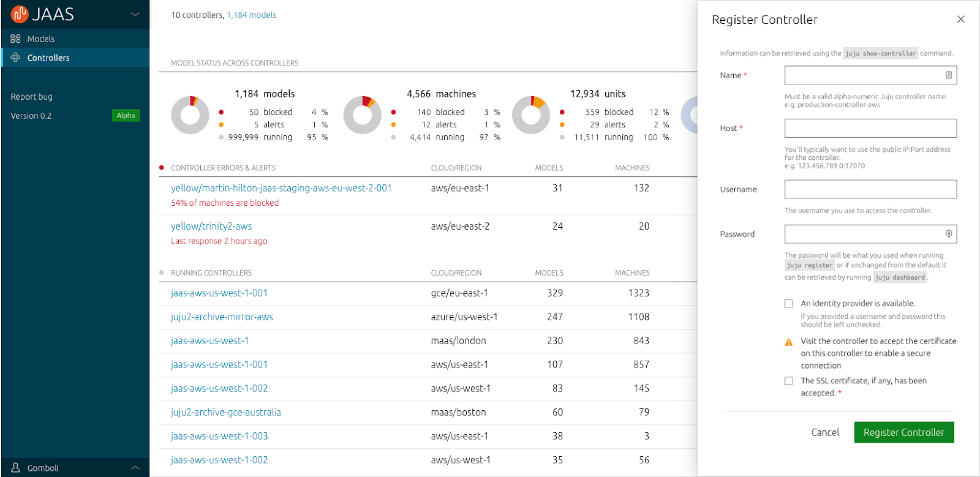This screenshot has width=980, height=477.
Task: Open Models in the sidebar
Action: click(x=75, y=39)
